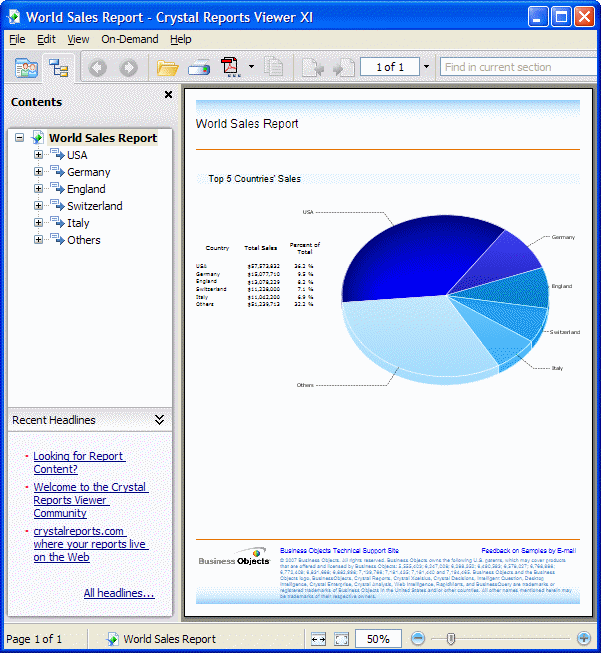Print the report using the printer icon

199,67
